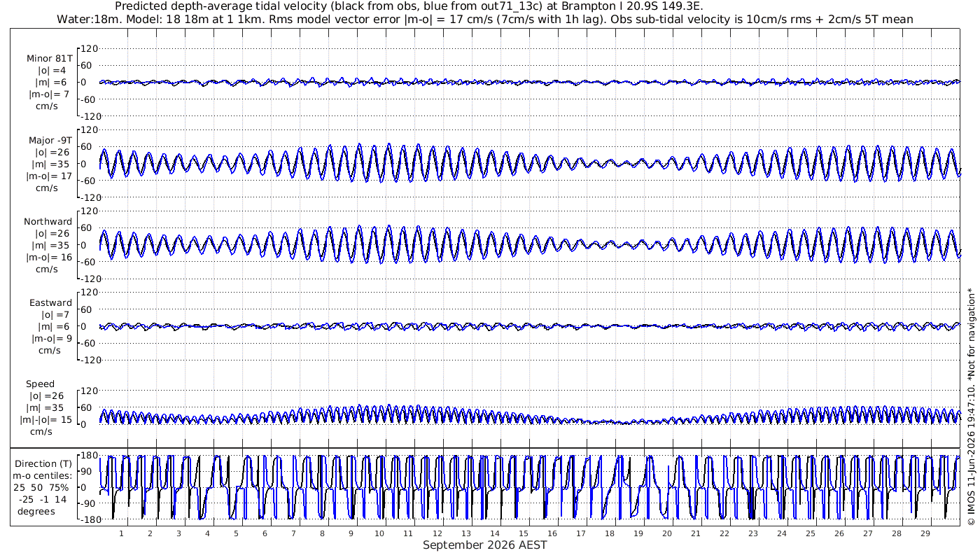
Task: Click the IMOS copyright 'Not for navigation' text
Action: [971, 407]
